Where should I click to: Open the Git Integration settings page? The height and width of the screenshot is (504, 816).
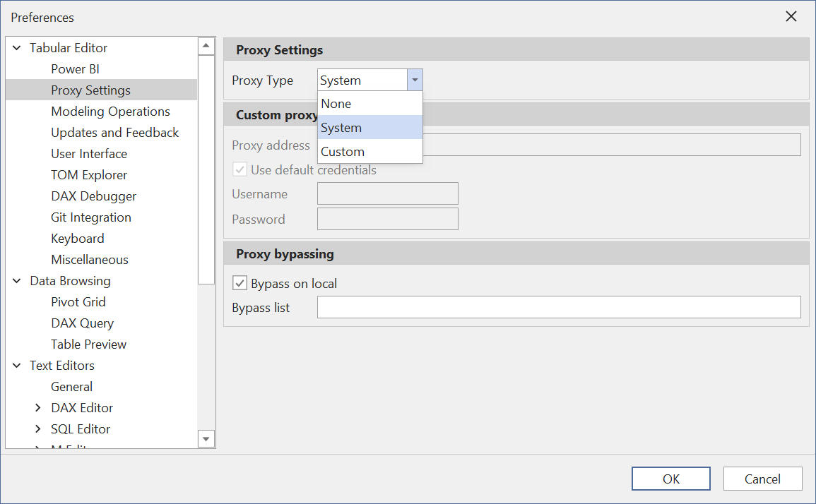point(91,217)
